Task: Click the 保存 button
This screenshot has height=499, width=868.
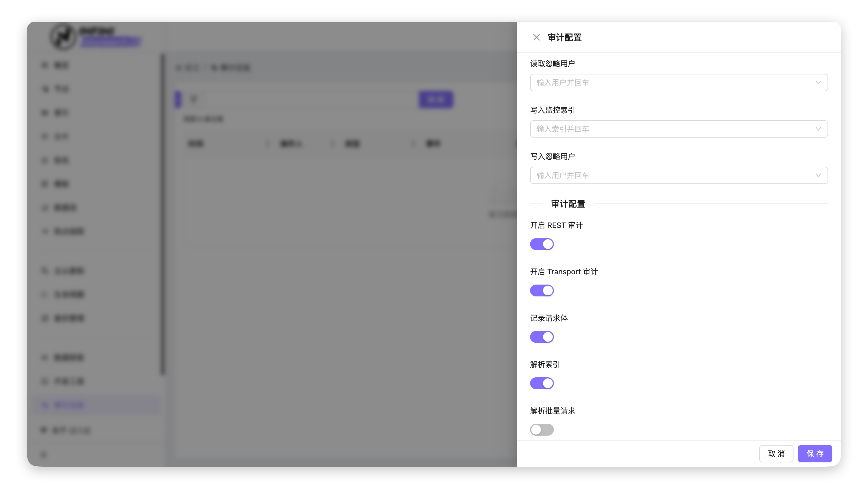Action: click(815, 454)
